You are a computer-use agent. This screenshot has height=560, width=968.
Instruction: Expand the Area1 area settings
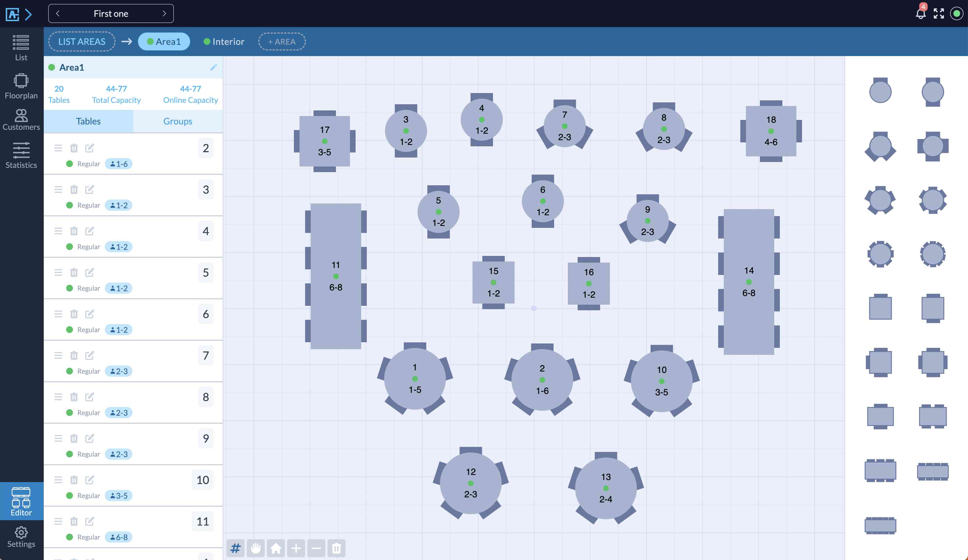tap(213, 67)
